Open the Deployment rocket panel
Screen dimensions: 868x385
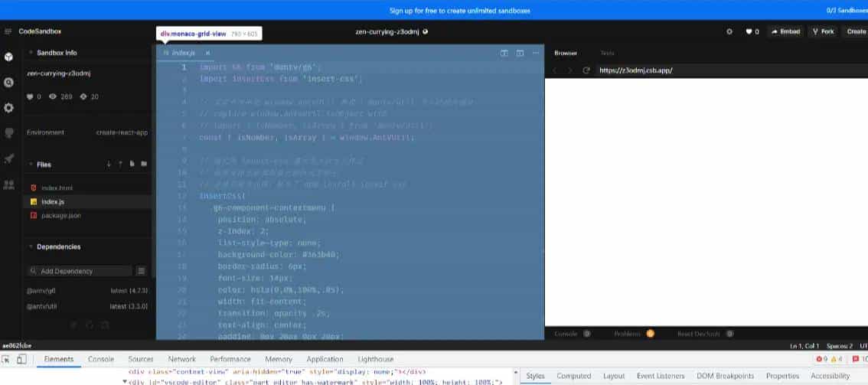point(8,158)
